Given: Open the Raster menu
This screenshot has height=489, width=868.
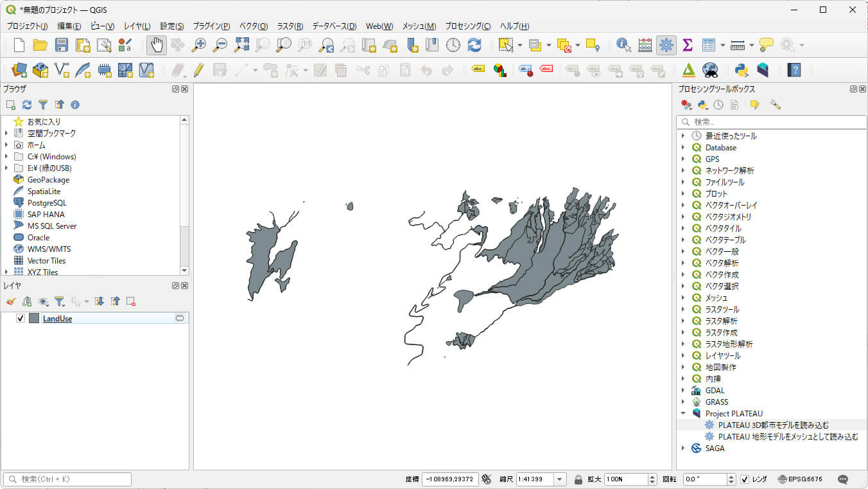Looking at the screenshot, I should pyautogui.click(x=290, y=26).
